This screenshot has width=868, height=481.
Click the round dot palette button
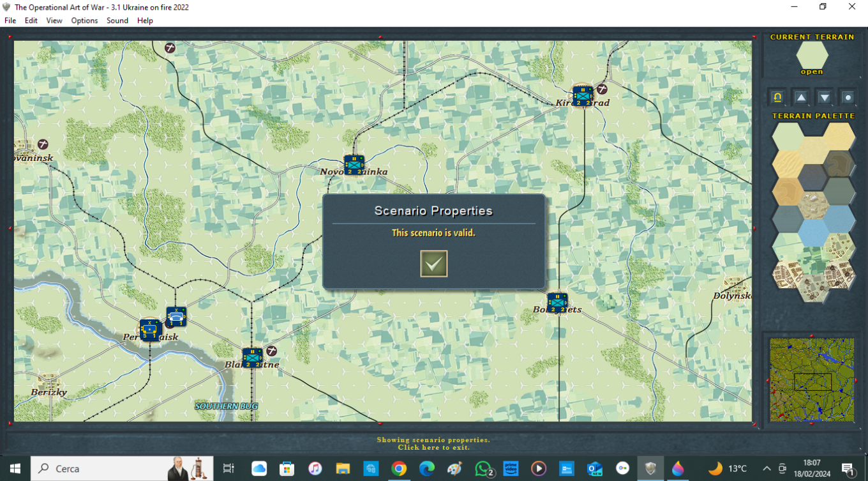click(x=848, y=97)
